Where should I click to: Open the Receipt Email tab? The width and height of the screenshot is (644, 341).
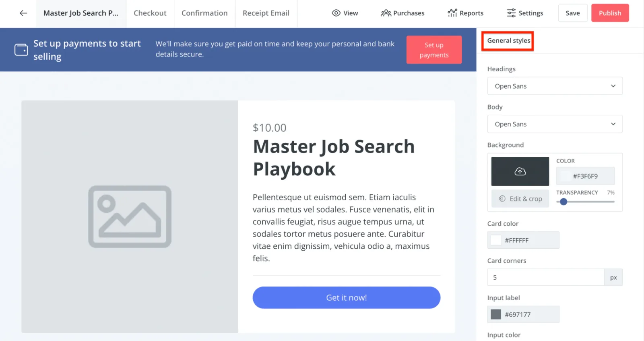tap(266, 13)
